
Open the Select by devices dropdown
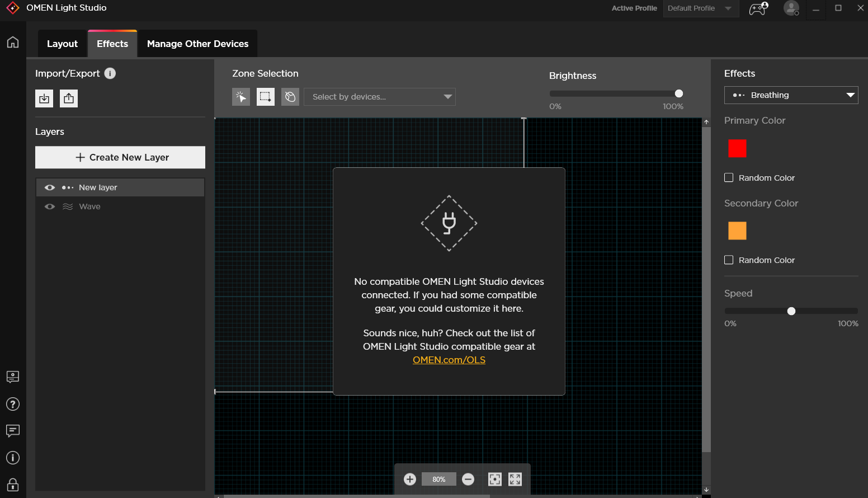point(380,97)
